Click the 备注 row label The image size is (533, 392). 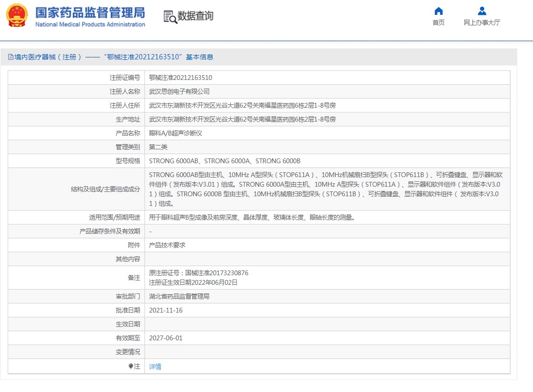pos(134,278)
